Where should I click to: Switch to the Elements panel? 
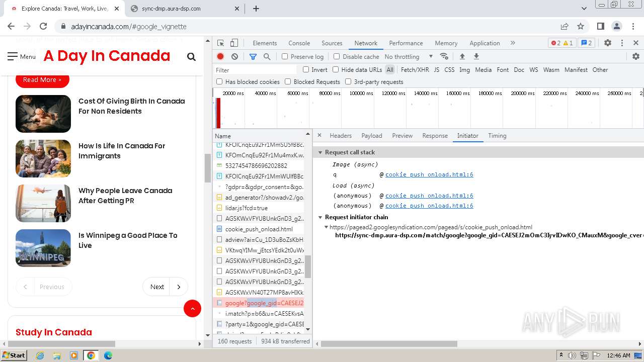tap(265, 43)
